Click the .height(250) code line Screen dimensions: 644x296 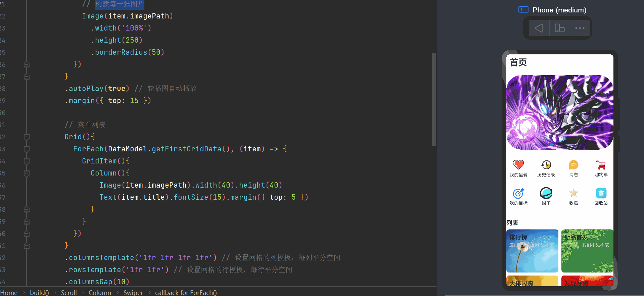point(117,40)
